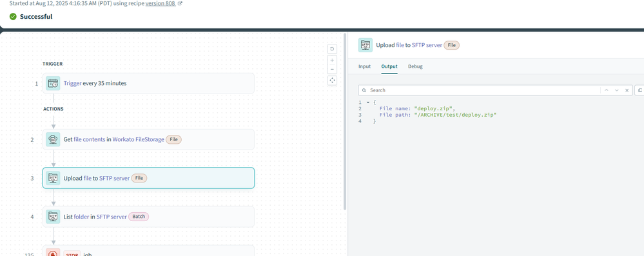Select the Get file contents step

click(x=148, y=140)
